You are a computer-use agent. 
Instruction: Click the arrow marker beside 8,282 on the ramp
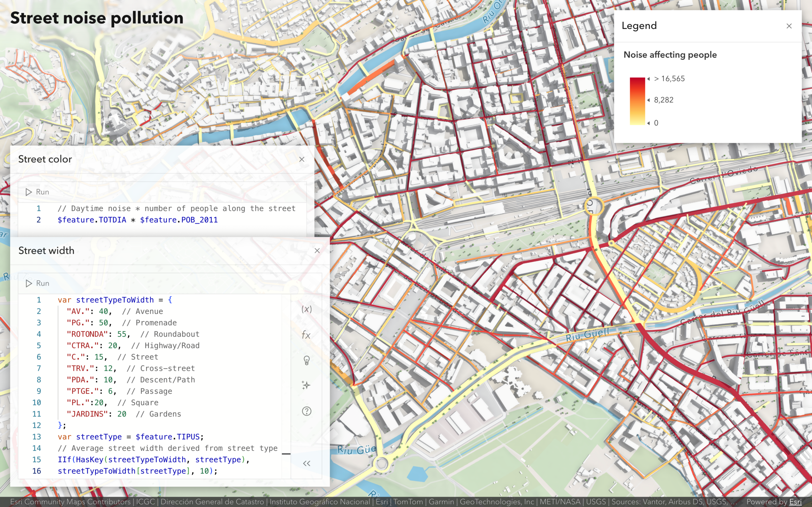[649, 100]
